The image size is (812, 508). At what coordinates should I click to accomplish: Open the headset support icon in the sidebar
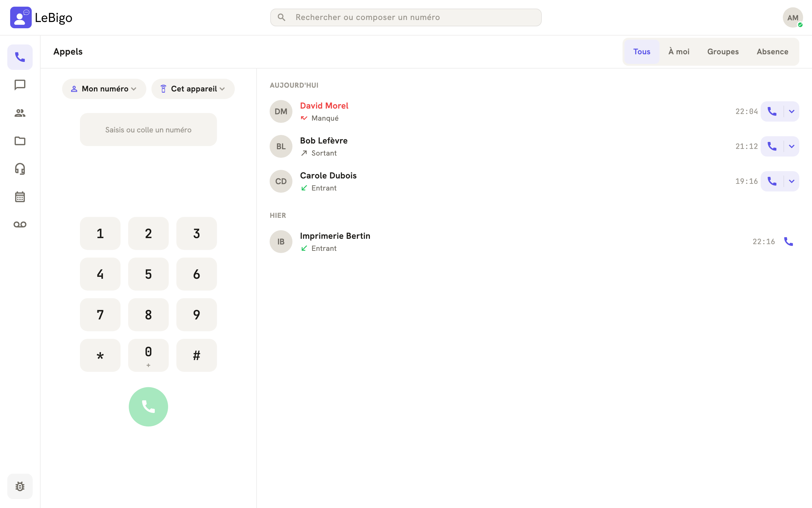(20, 169)
